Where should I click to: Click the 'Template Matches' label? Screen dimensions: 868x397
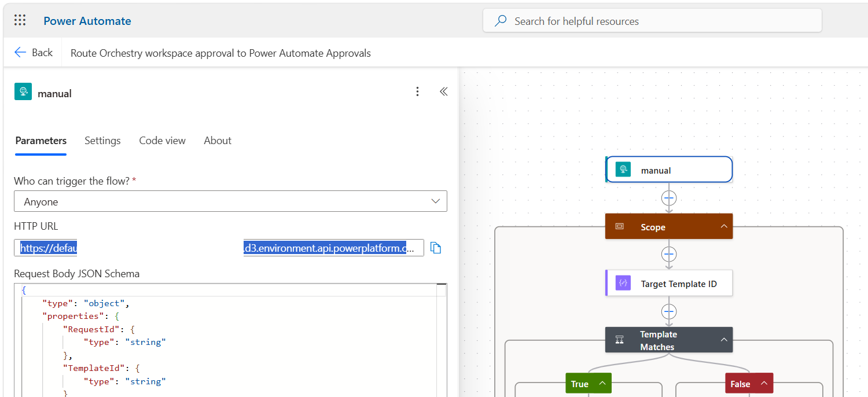[658, 341]
